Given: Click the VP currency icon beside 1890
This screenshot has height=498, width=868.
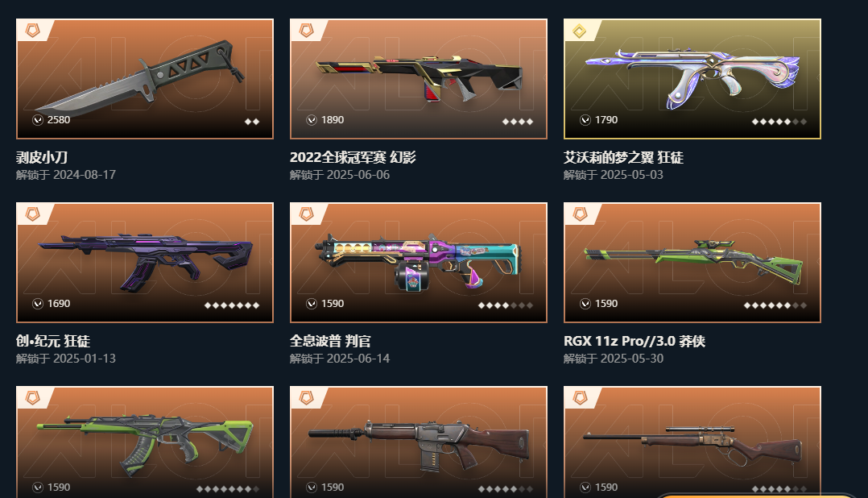Looking at the screenshot, I should [312, 119].
